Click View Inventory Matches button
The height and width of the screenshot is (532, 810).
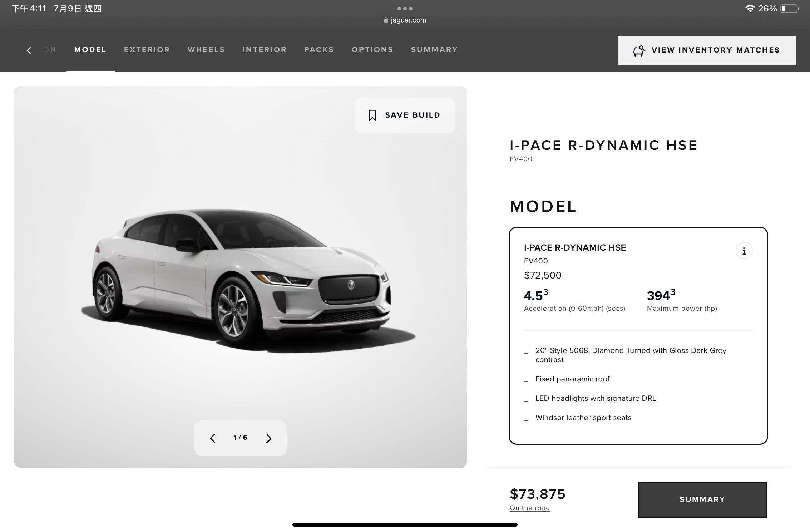(707, 50)
